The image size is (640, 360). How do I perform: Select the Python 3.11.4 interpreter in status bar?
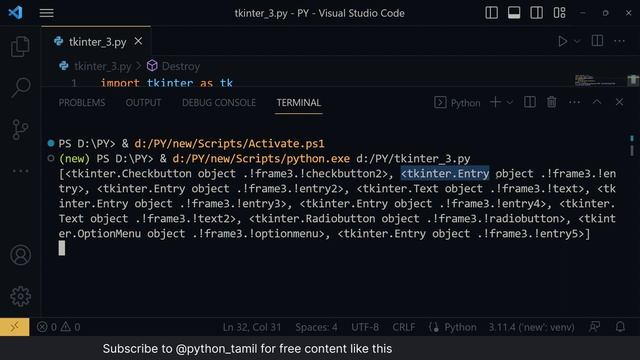[531, 327]
